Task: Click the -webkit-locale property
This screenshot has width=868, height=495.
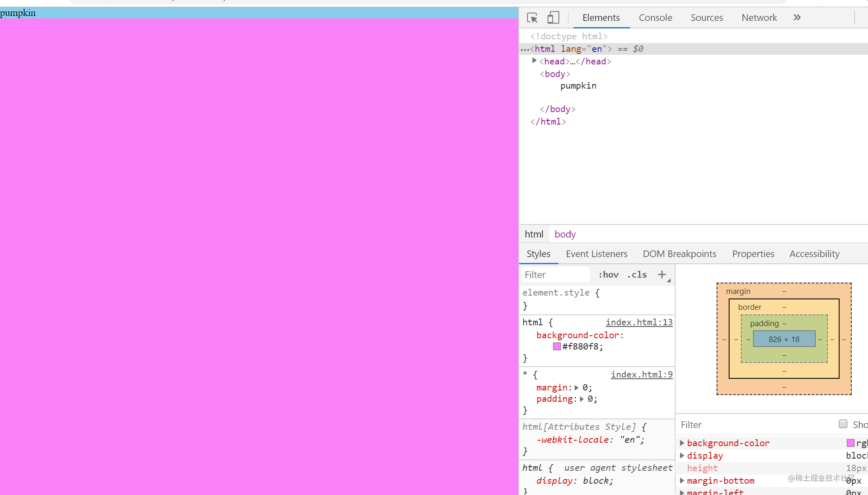Action: 572,439
